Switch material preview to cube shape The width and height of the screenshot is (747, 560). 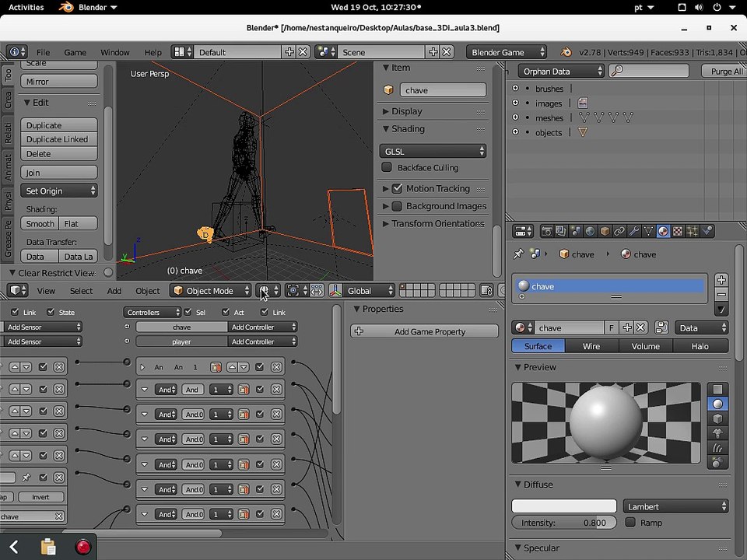[x=717, y=418]
